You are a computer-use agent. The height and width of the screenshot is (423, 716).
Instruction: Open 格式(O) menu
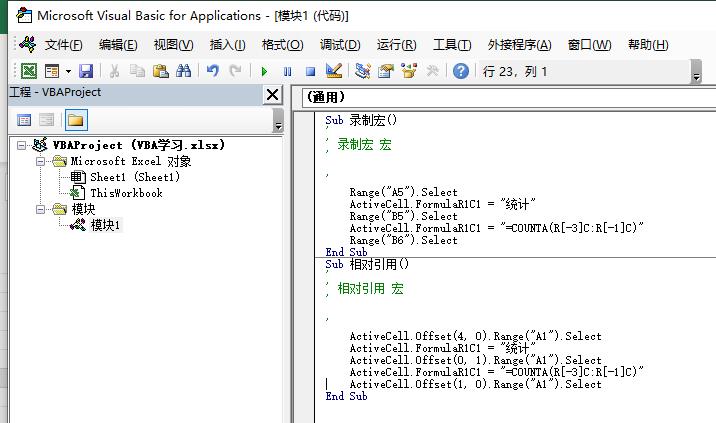tap(282, 45)
